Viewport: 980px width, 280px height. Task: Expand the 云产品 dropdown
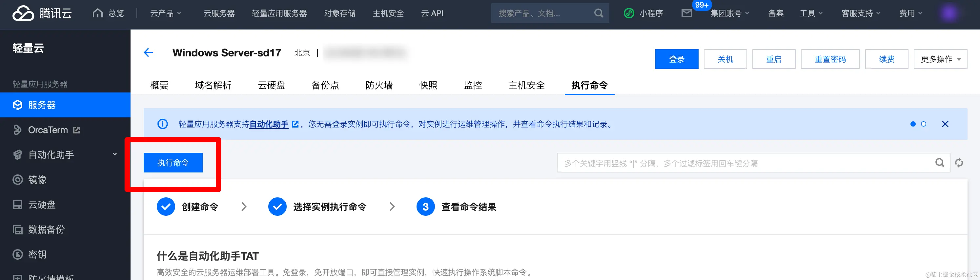(166, 13)
